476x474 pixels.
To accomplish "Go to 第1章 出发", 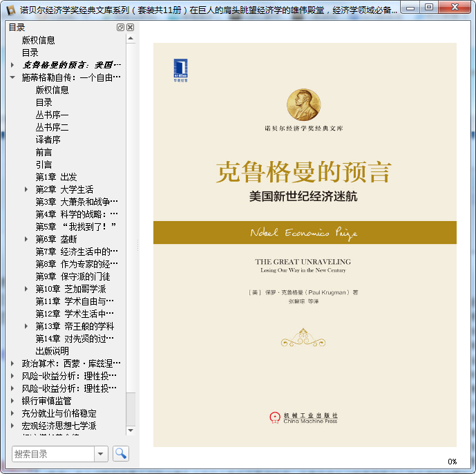I will 56,177.
